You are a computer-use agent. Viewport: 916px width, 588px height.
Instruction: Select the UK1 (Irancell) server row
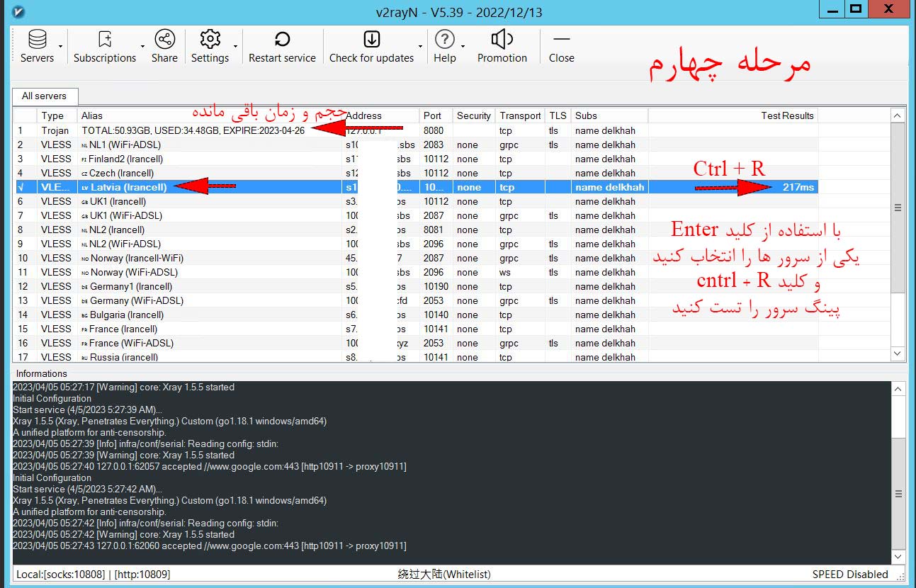pyautogui.click(x=416, y=201)
